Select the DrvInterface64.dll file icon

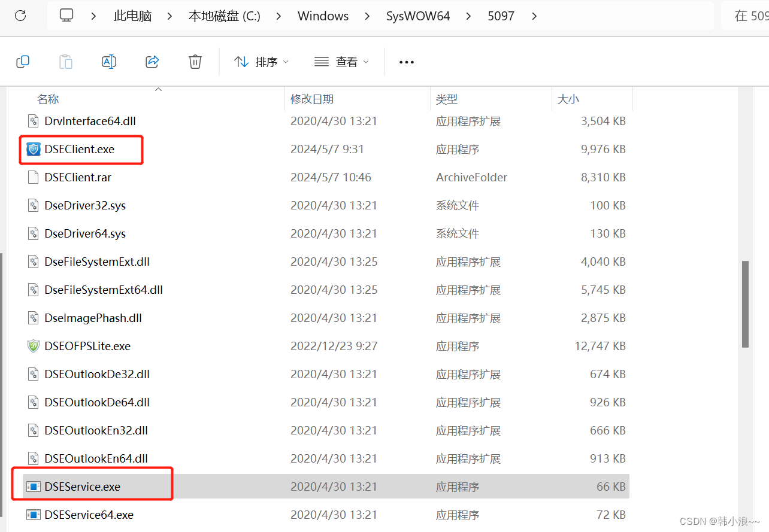(x=34, y=121)
